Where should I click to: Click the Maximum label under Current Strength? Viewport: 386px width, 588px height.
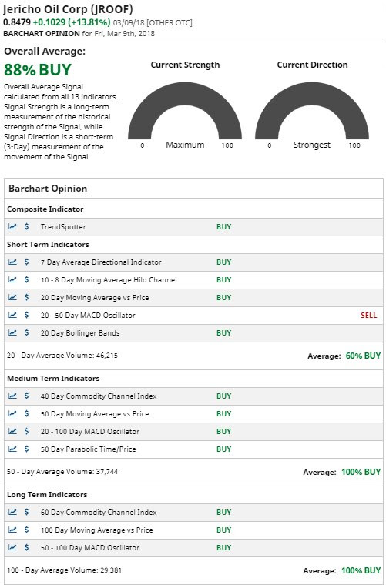pyautogui.click(x=185, y=145)
